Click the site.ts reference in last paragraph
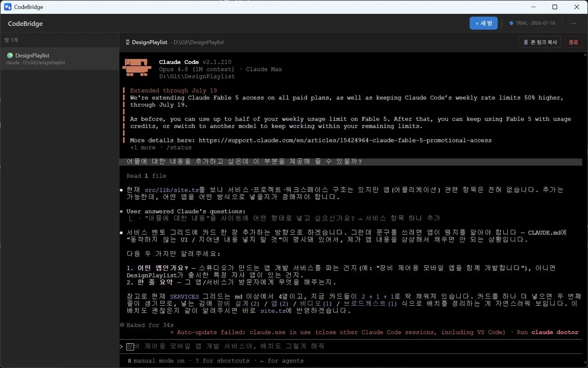Viewport: 588px width, 368px height. (x=273, y=311)
